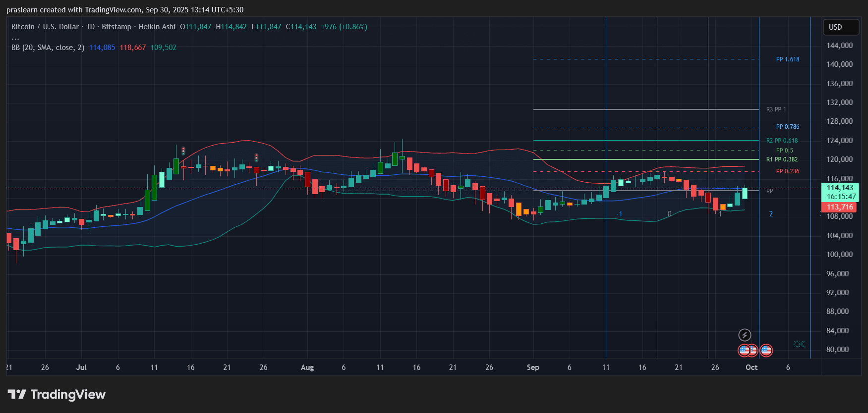The height and width of the screenshot is (413, 868).
Task: Click the blue 114,085 Bollinger basis value
Action: (102, 48)
